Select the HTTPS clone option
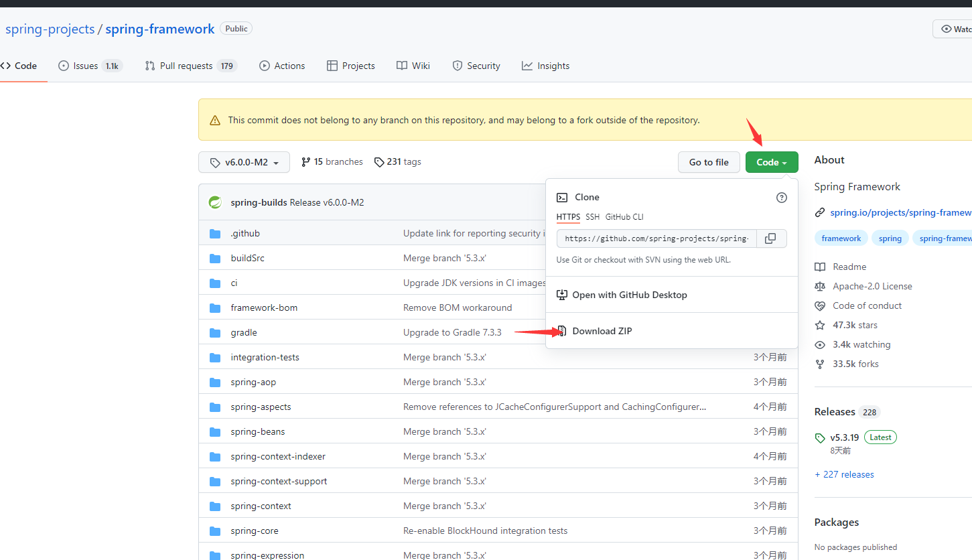 tap(569, 217)
